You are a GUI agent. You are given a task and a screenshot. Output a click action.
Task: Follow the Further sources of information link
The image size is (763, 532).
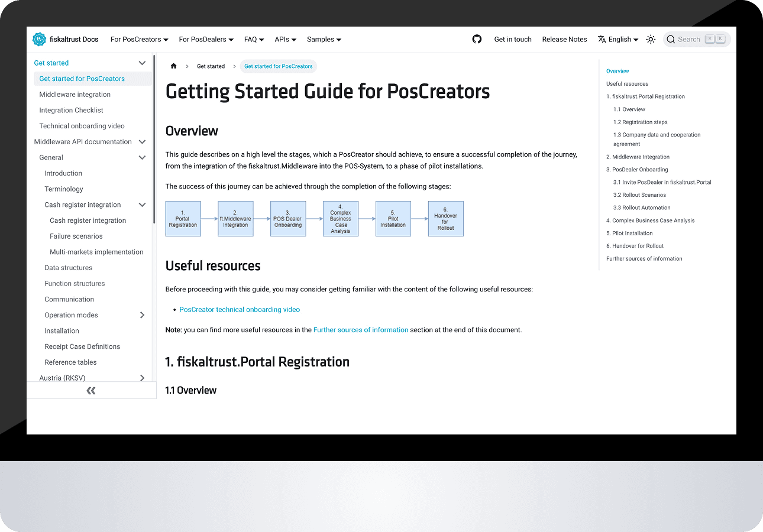pyautogui.click(x=361, y=330)
